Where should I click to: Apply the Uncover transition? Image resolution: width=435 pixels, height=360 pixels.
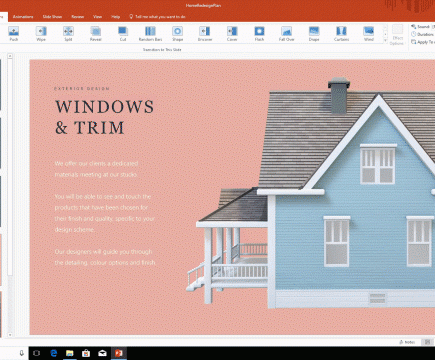click(x=205, y=34)
